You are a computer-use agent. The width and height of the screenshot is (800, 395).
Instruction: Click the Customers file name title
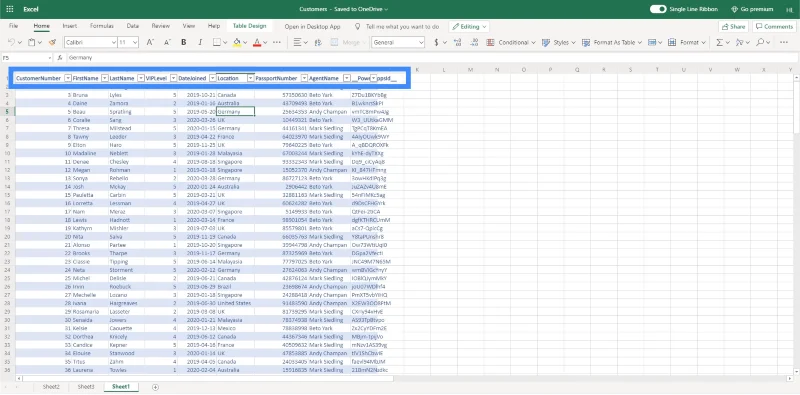[343, 9]
